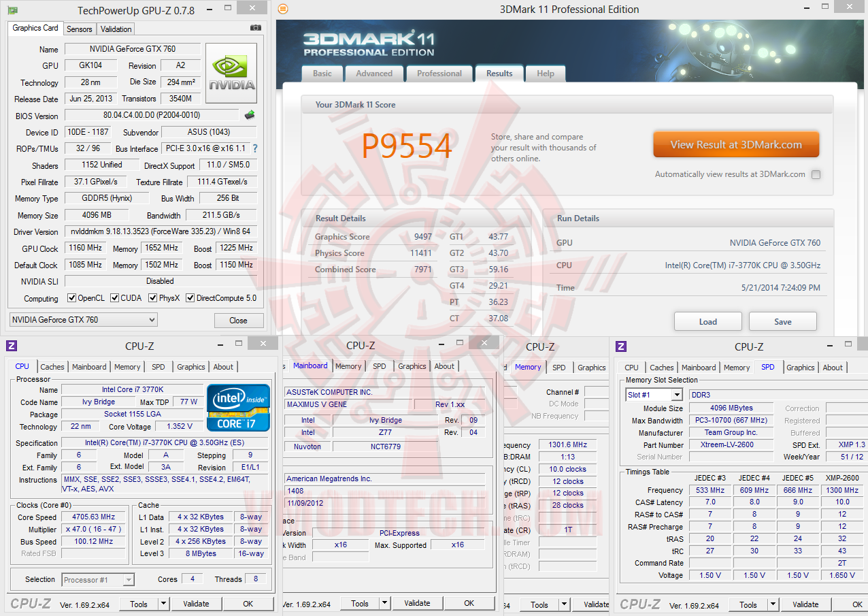The image size is (868, 616).
Task: Open the Processor #1 selection dropdown
Action: click(x=98, y=580)
